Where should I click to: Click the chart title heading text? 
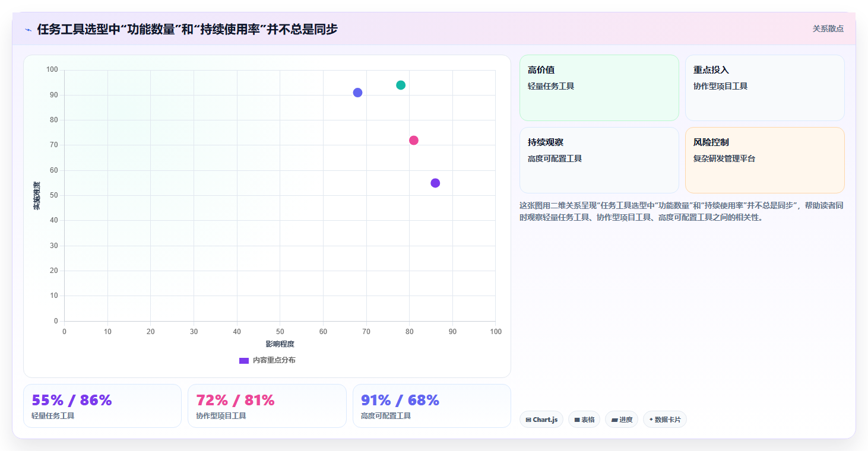click(x=187, y=29)
